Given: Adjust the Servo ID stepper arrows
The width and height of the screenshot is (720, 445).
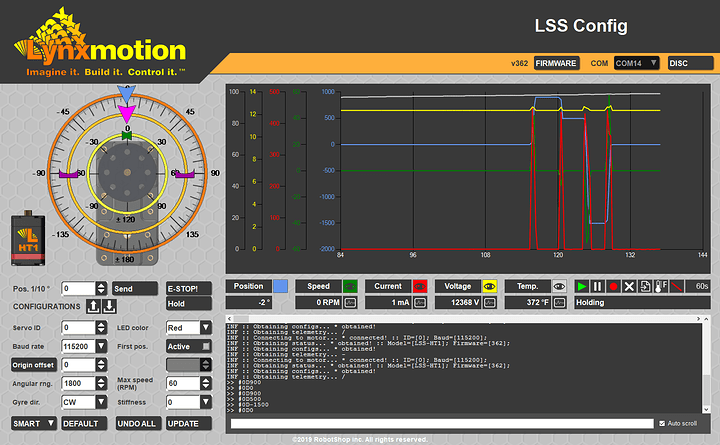Looking at the screenshot, I should pos(101,327).
